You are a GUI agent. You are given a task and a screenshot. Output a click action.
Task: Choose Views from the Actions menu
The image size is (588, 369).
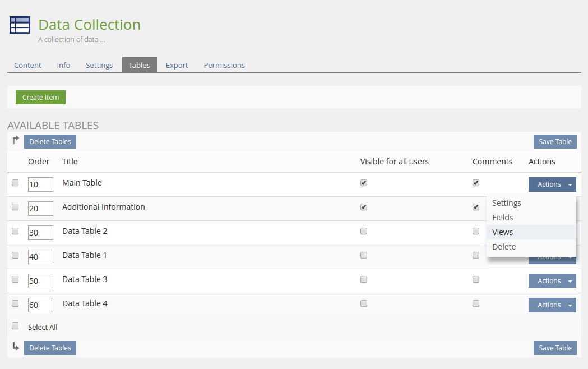[x=503, y=232]
